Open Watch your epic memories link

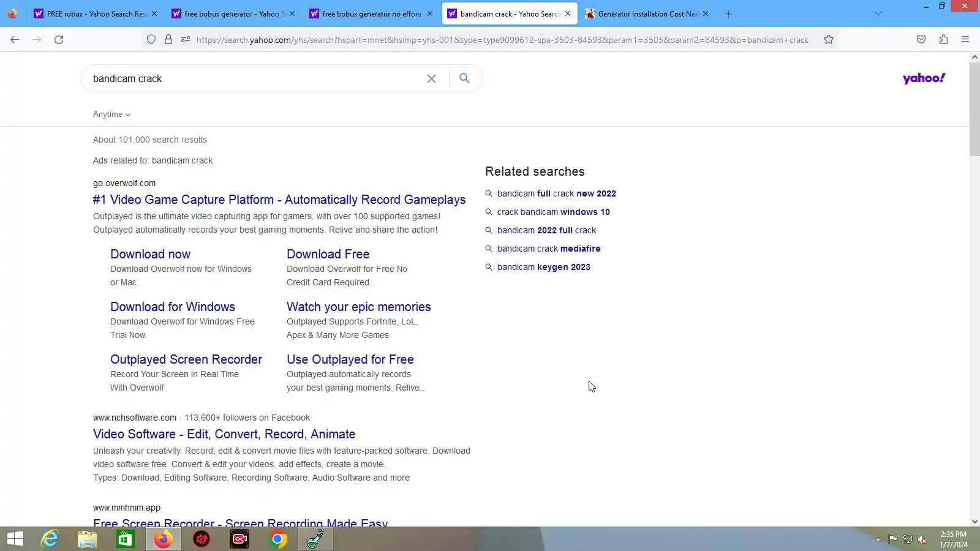(358, 307)
